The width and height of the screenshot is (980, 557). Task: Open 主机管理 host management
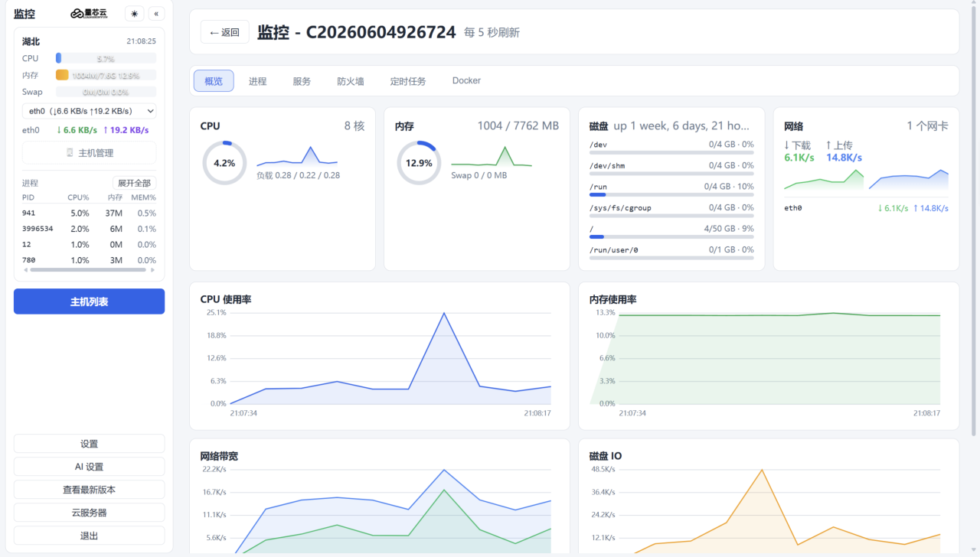89,153
